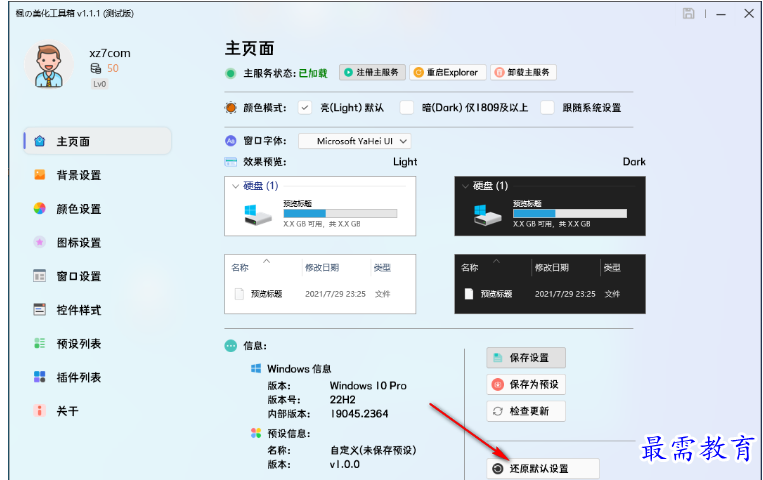This screenshot has width=763, height=480.
Task: Enable the 跟随系统设置 checkbox
Action: (547, 108)
